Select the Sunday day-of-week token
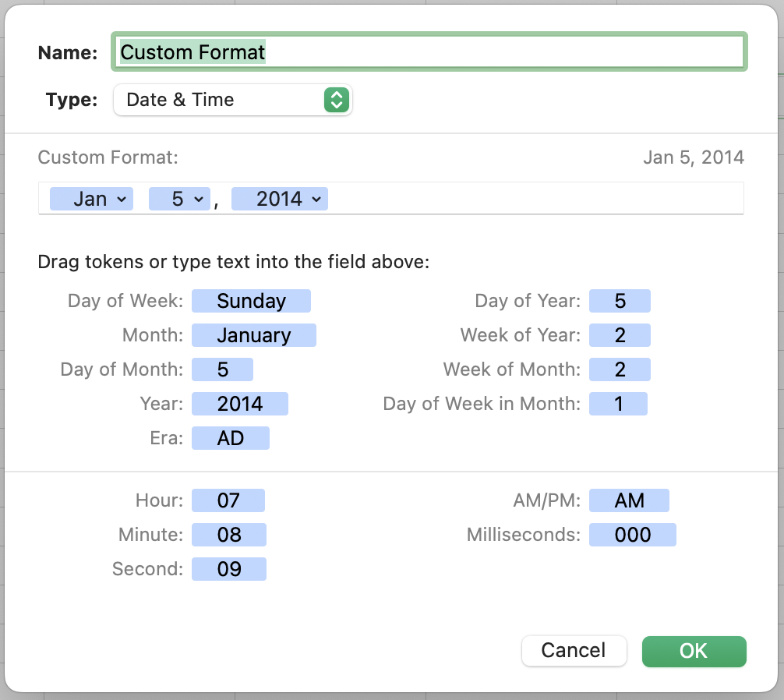Image resolution: width=784 pixels, height=700 pixels. [x=251, y=302]
